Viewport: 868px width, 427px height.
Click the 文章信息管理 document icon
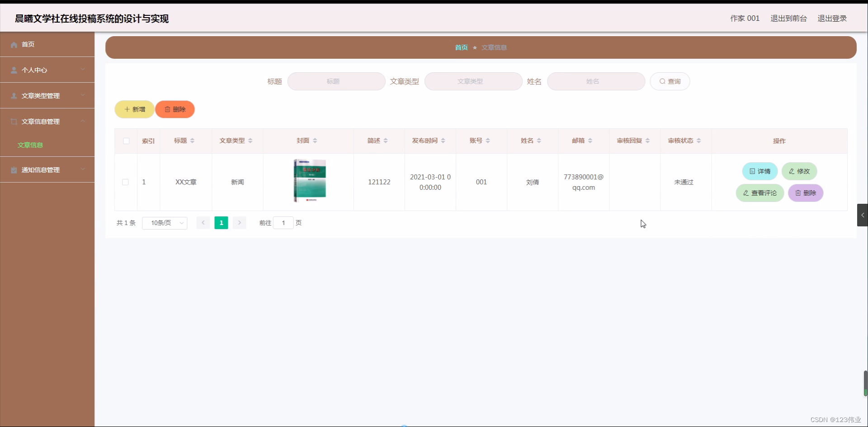click(x=14, y=121)
